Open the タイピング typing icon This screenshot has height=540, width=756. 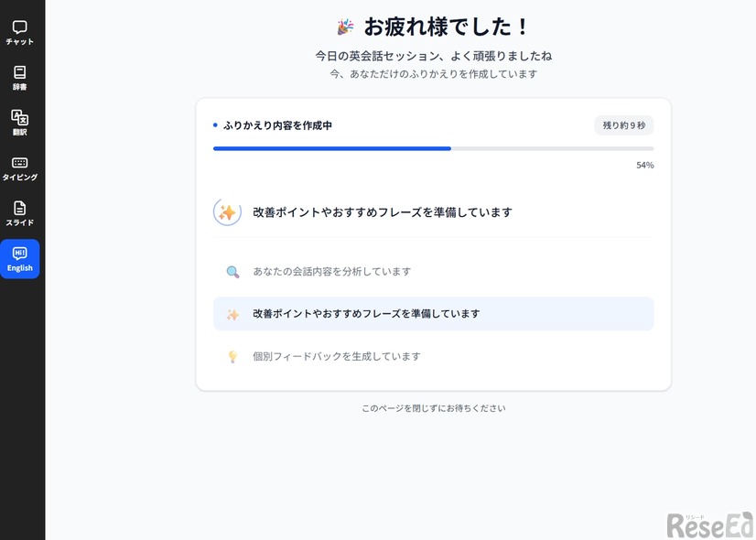click(19, 165)
